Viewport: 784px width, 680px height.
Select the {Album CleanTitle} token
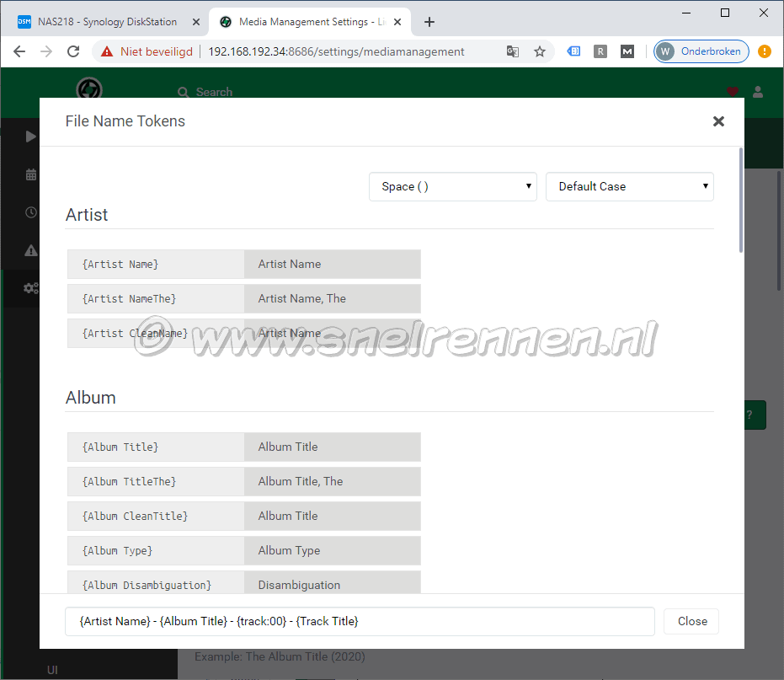[x=156, y=516]
